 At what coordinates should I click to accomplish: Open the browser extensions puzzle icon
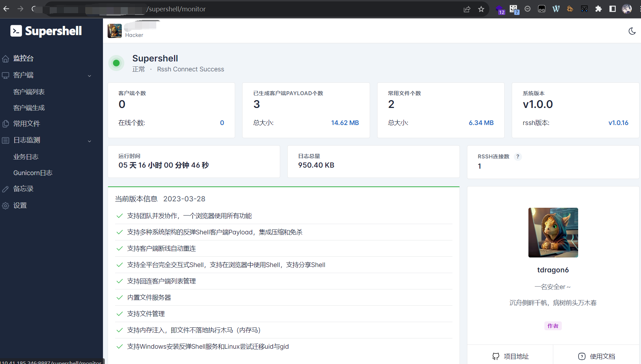coord(598,9)
